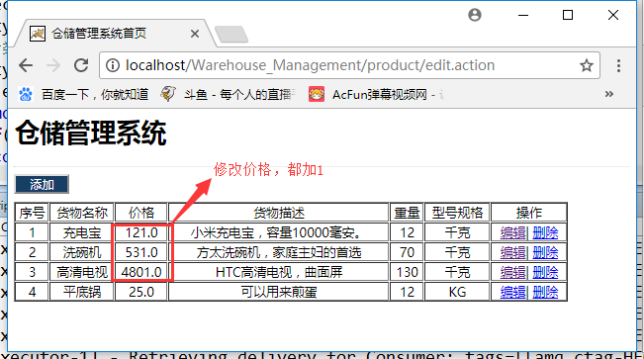Click description 小米充电宝，容量10000毫安。
Viewport: 644px width, 359px height.
(279, 232)
